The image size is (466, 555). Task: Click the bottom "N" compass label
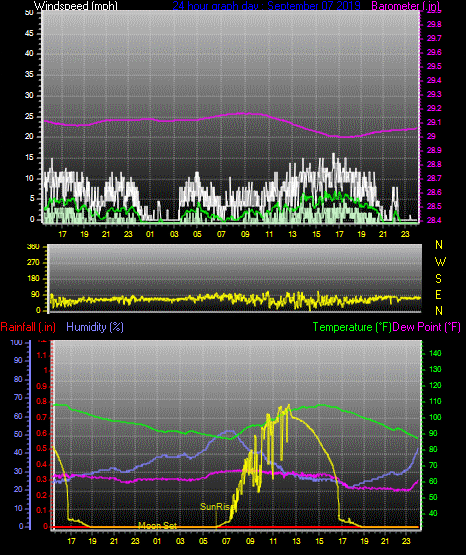(439, 311)
